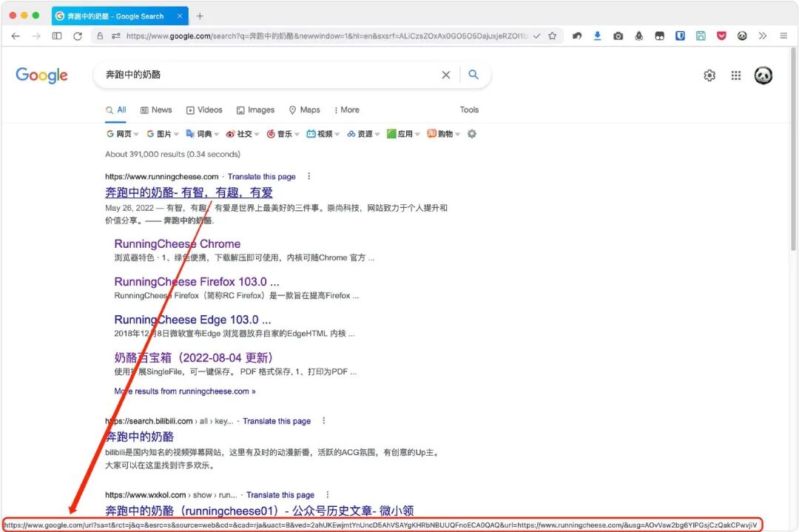Clear the search box with the X
The width and height of the screenshot is (799, 532).
(446, 75)
